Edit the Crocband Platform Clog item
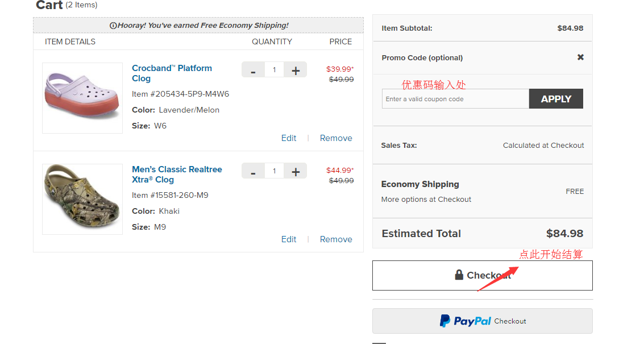 289,138
